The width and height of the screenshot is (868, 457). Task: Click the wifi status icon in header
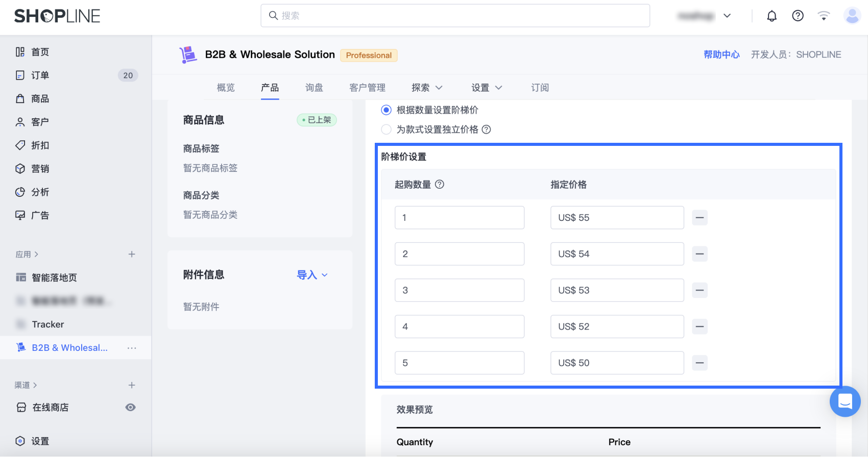(x=824, y=16)
